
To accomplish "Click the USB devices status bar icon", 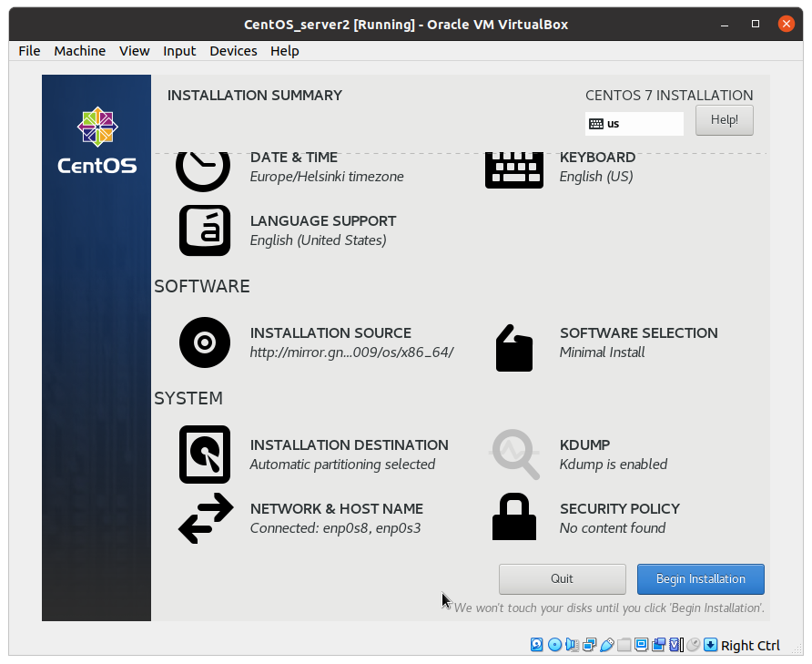I will click(607, 645).
